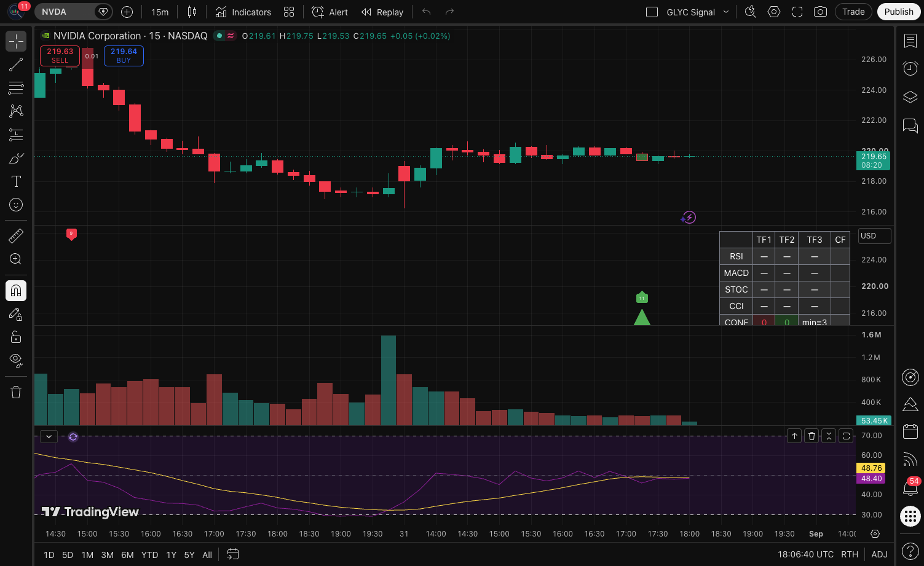
Task: Add symbol to compare with plus icon
Action: click(x=127, y=12)
